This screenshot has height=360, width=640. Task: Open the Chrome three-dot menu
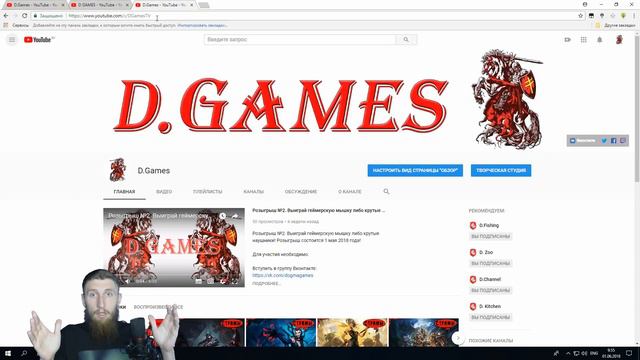point(634,16)
